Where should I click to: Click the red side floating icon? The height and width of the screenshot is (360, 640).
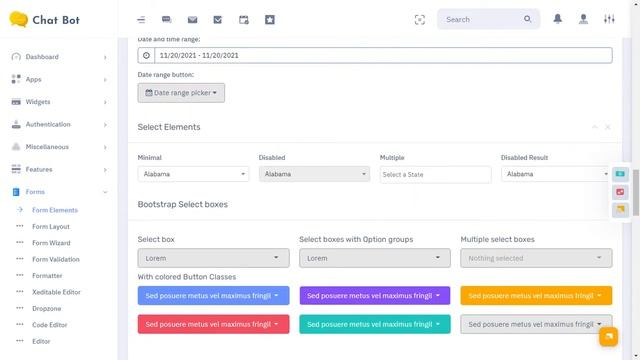620,192
